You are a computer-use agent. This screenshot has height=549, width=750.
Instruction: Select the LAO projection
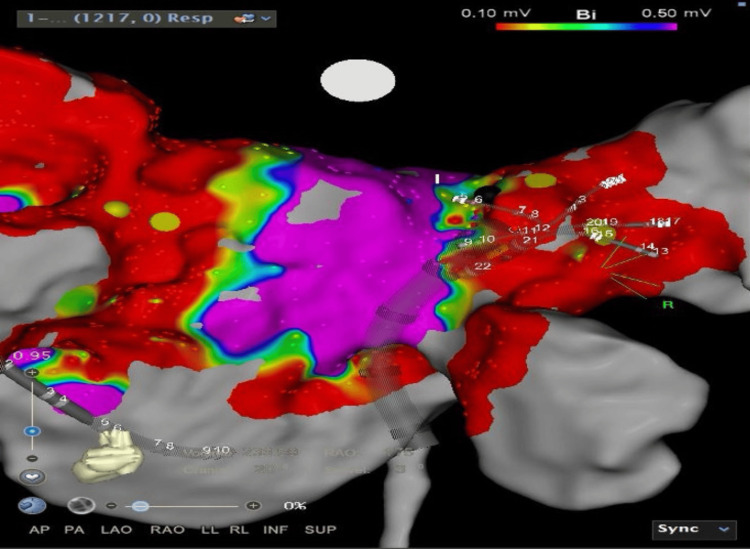[116, 530]
